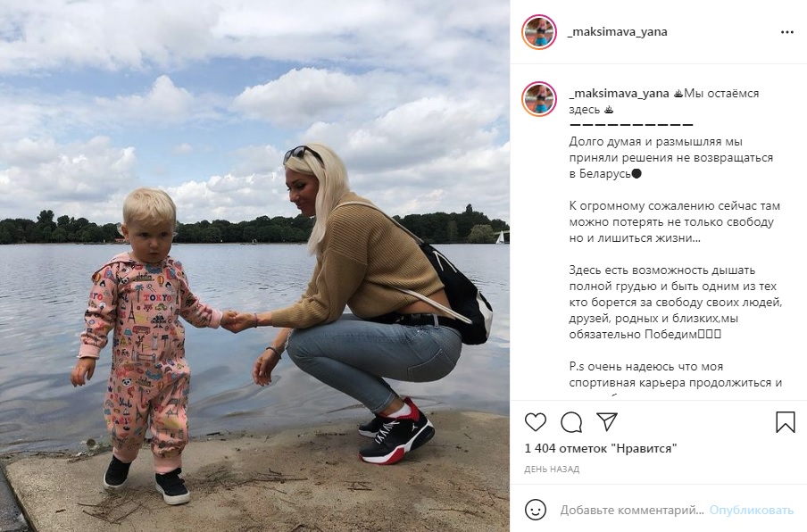The image size is (807, 532).
Task: Click the lake photo of woman and child
Action: pos(254,266)
